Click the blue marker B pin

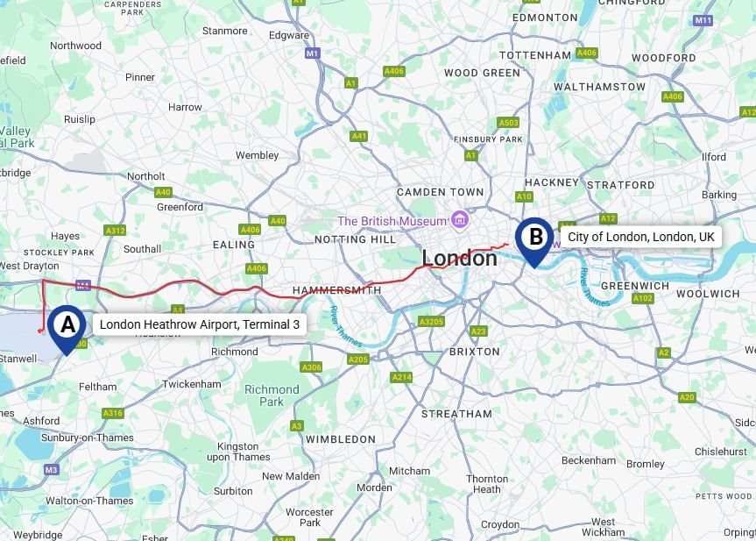pyautogui.click(x=534, y=241)
